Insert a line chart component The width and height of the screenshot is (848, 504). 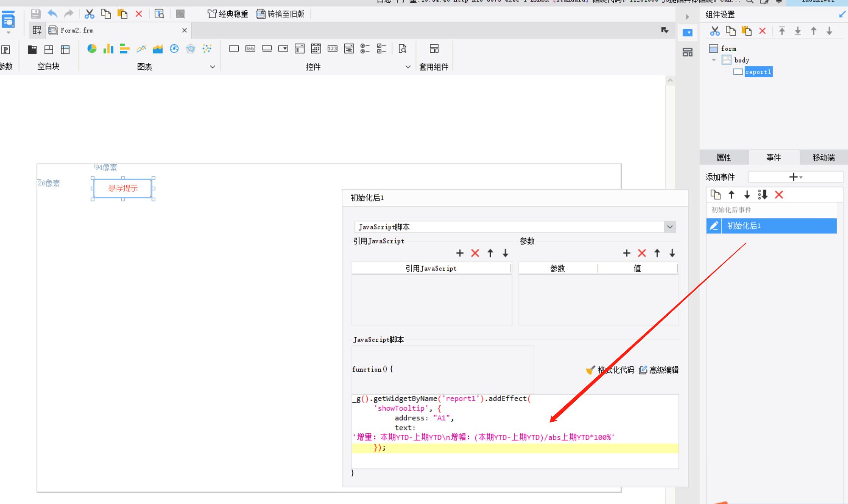141,49
